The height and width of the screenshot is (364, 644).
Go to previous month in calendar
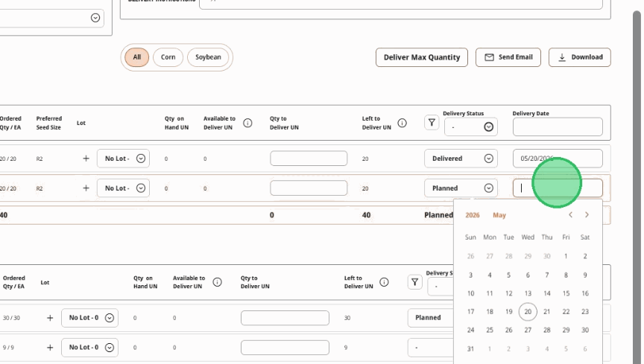pos(570,214)
